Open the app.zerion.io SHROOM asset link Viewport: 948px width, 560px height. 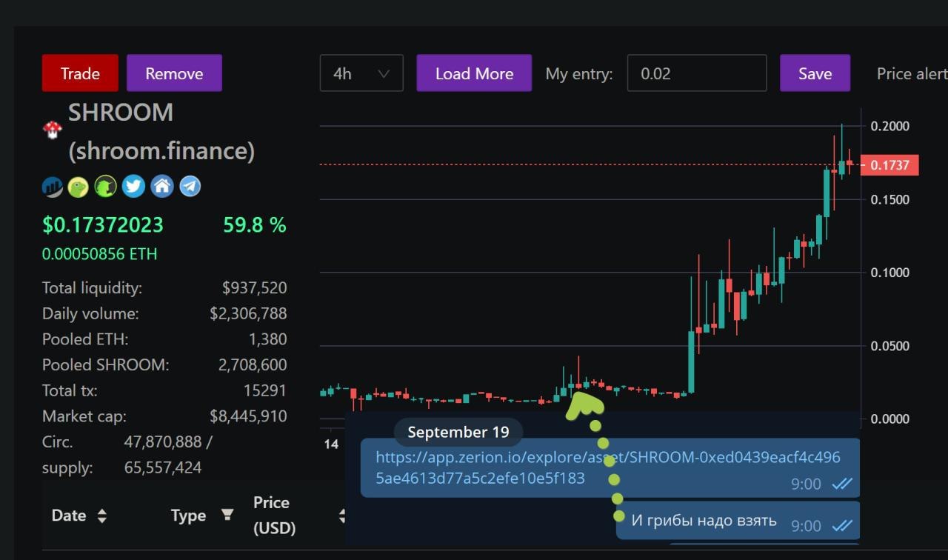(x=608, y=467)
